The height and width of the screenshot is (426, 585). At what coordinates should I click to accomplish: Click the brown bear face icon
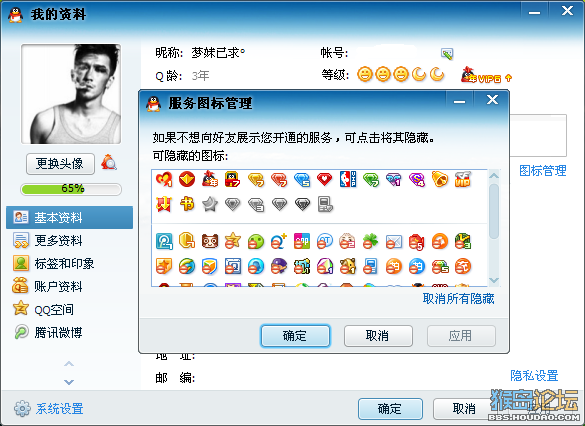coord(210,241)
